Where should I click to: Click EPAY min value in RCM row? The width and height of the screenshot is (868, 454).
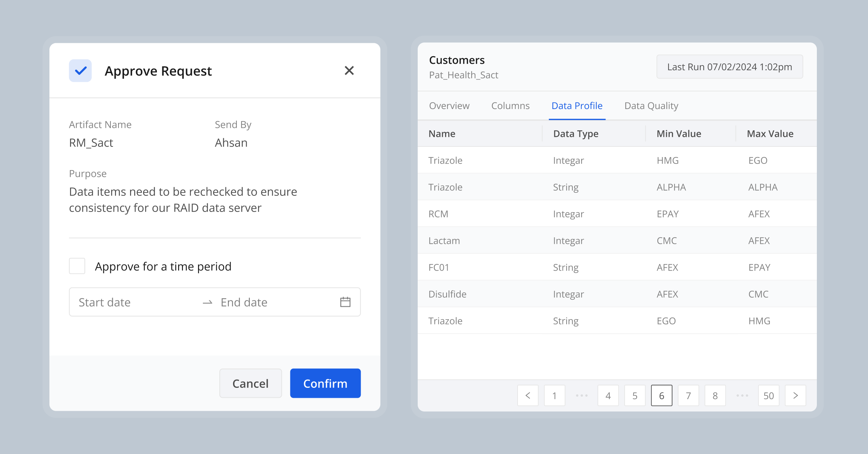pos(668,214)
